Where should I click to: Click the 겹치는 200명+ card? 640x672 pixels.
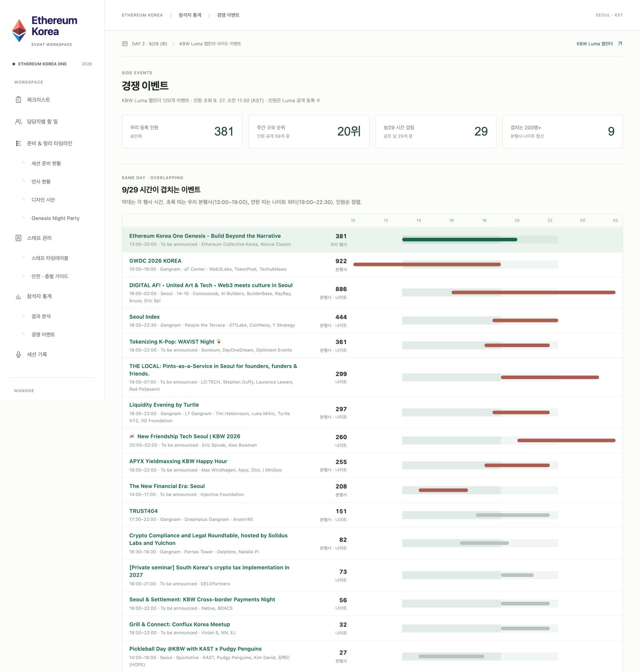pos(562,132)
